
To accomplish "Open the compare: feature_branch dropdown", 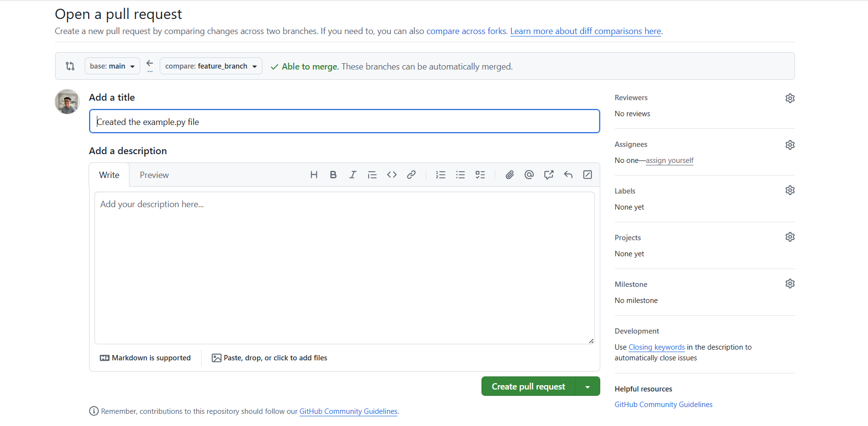I will (x=211, y=66).
